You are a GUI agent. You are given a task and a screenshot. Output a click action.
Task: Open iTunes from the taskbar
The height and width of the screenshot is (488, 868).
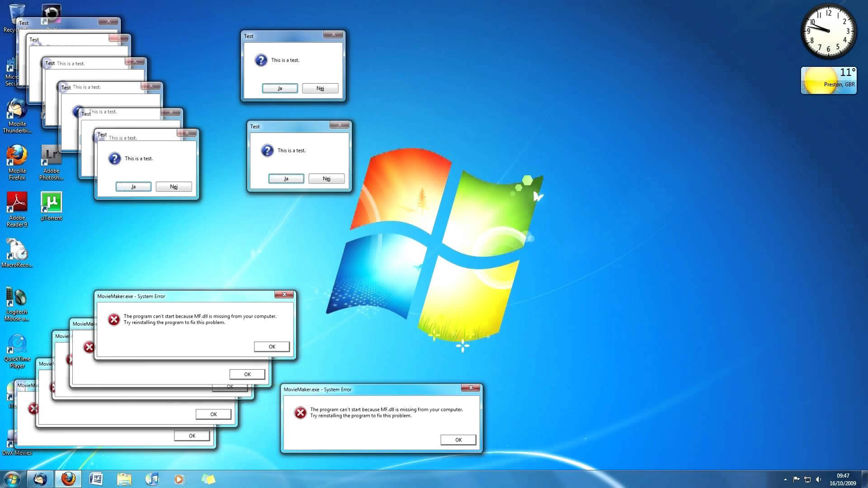(x=152, y=479)
